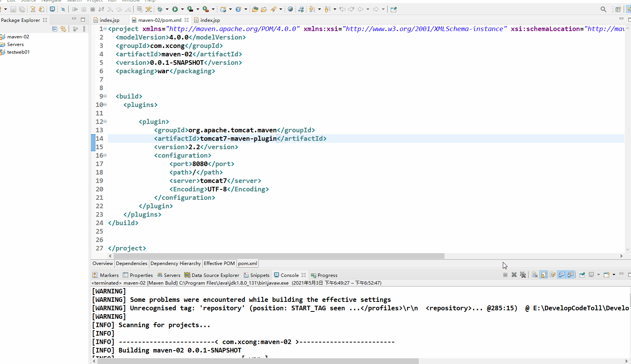
Task: Collapse the configuration element fold marker
Action: 105,155
